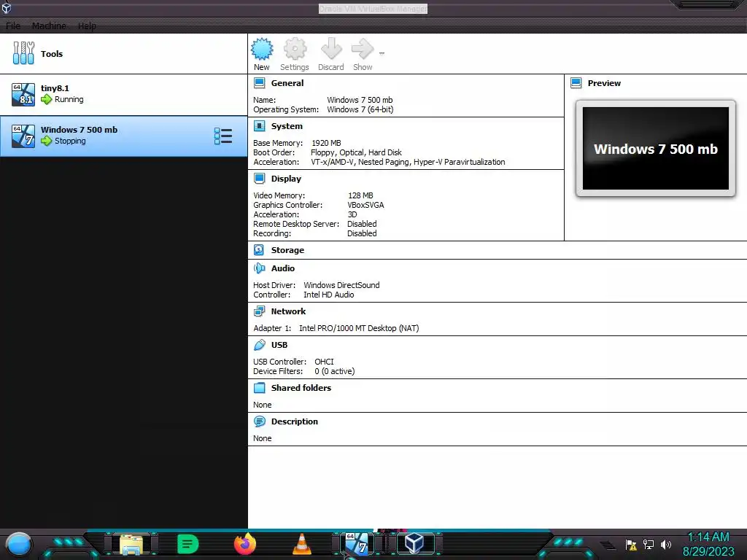747x560 pixels.
Task: Select the 'Stopping' status text
Action: coord(70,141)
